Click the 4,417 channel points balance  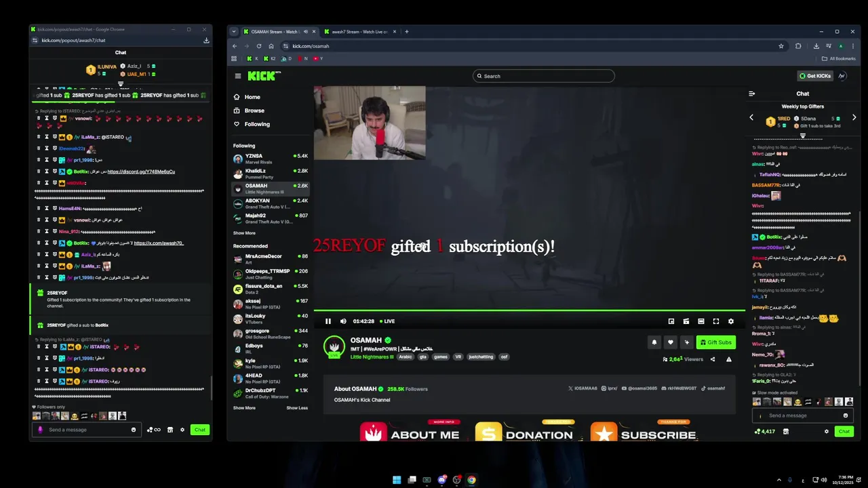pos(765,431)
